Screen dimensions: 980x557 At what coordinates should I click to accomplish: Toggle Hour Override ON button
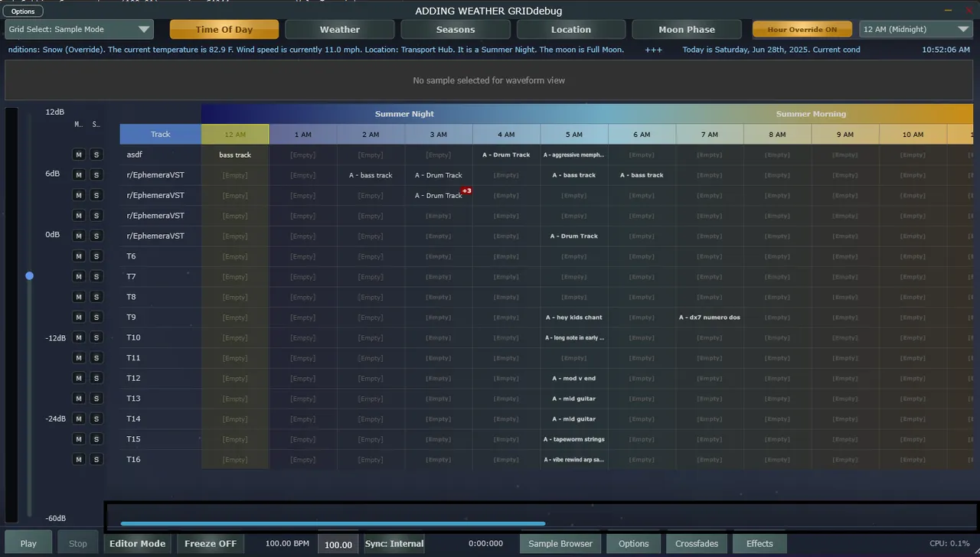coord(802,30)
